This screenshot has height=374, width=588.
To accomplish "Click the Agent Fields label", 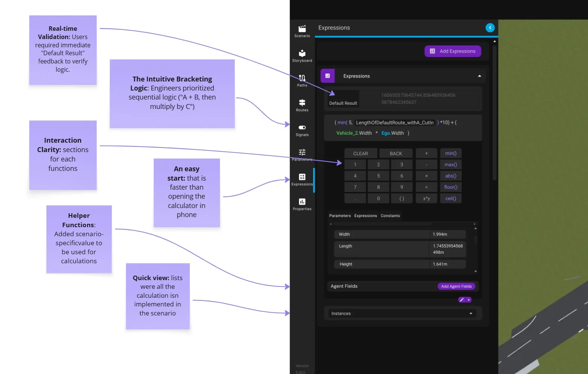I will point(344,286).
